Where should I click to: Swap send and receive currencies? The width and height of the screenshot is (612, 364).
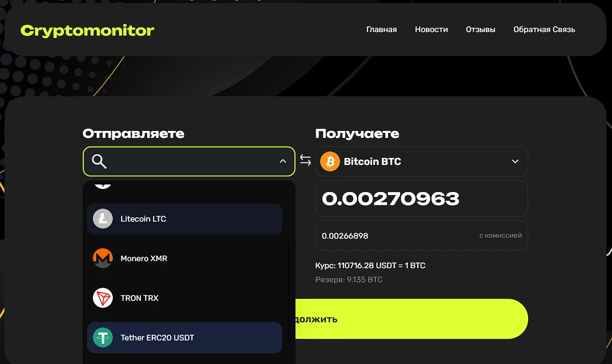(305, 160)
